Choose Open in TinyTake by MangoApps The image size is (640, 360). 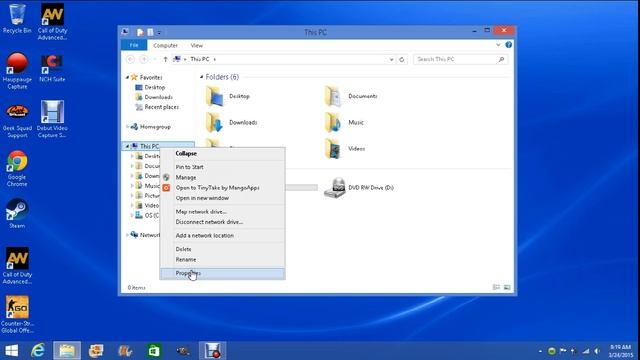[x=222, y=188]
